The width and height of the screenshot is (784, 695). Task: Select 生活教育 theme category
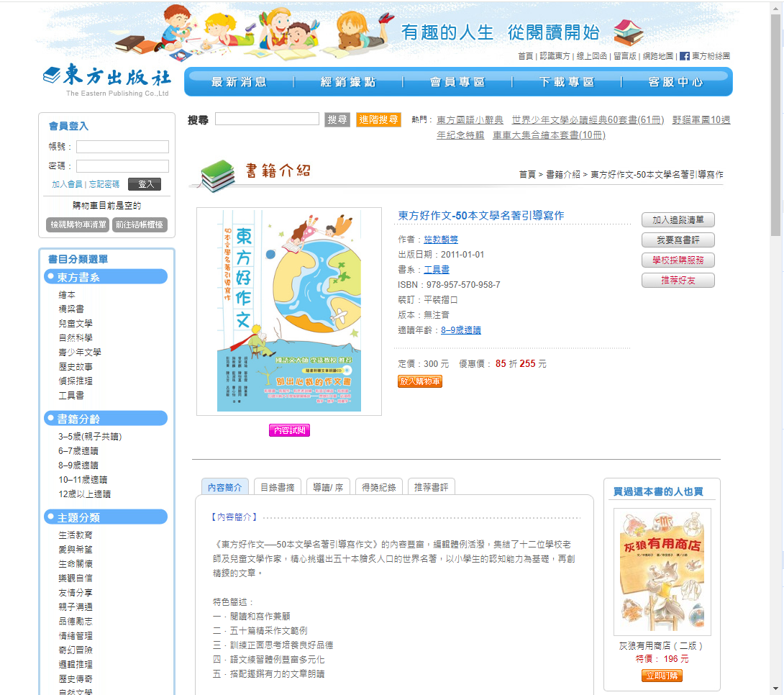point(76,535)
